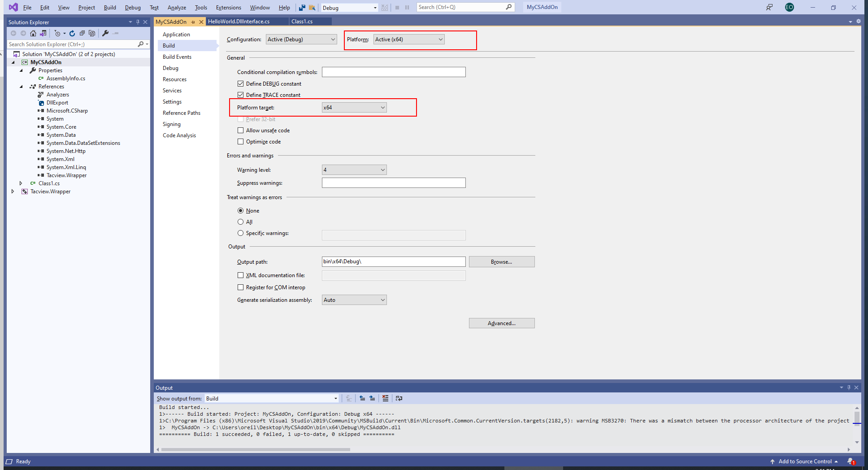The height and width of the screenshot is (470, 868).
Task: Enable Allow unsafe code
Action: coord(240,131)
